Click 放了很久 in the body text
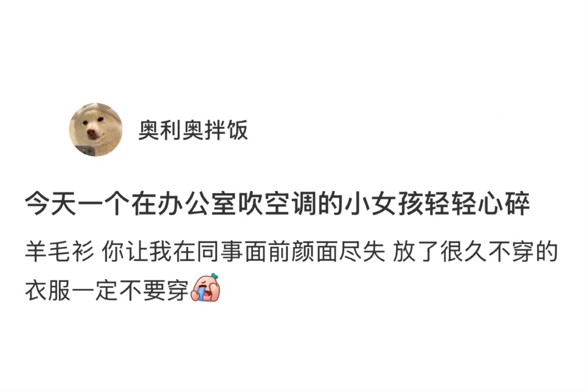 pos(440,251)
